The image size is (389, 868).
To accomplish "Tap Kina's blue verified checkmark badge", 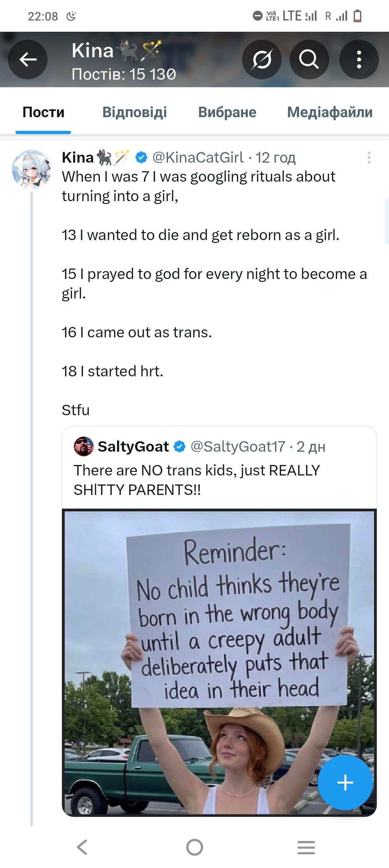I will [x=141, y=157].
